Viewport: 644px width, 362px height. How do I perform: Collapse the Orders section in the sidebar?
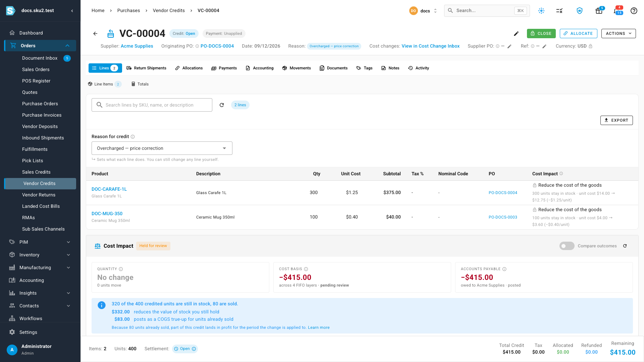[67, 46]
